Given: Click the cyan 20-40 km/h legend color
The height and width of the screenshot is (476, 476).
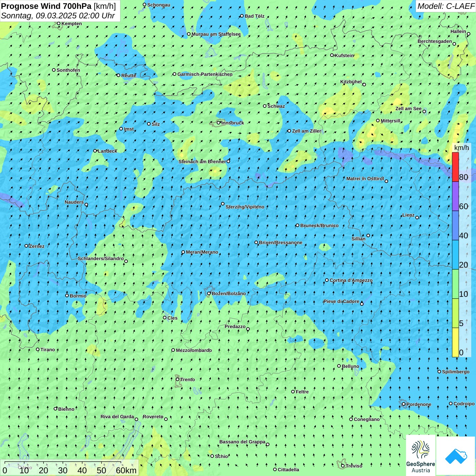Looking at the screenshot, I should pyautogui.click(x=455, y=255).
